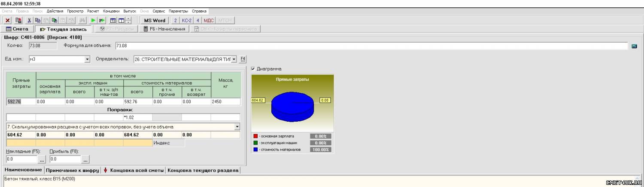This screenshot has width=644, height=187.
Task: Click the document with red mark icon
Action: click(x=18, y=20)
